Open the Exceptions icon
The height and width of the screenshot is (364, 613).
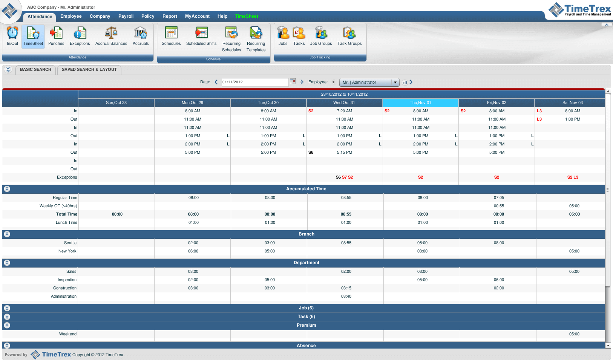80,34
